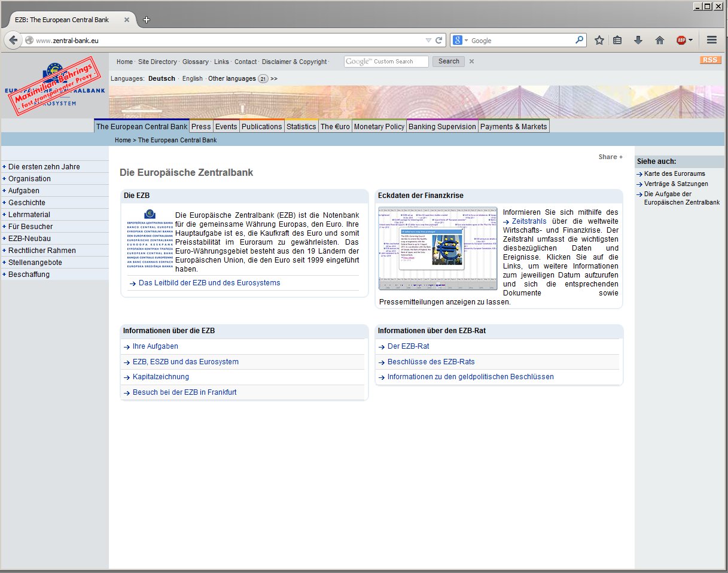Expand Other languages list
This screenshot has height=573, width=728.
pos(273,78)
